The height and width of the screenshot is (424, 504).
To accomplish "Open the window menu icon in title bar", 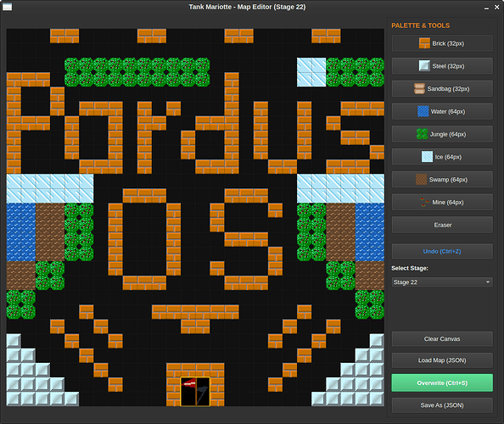I will tap(7, 7).
